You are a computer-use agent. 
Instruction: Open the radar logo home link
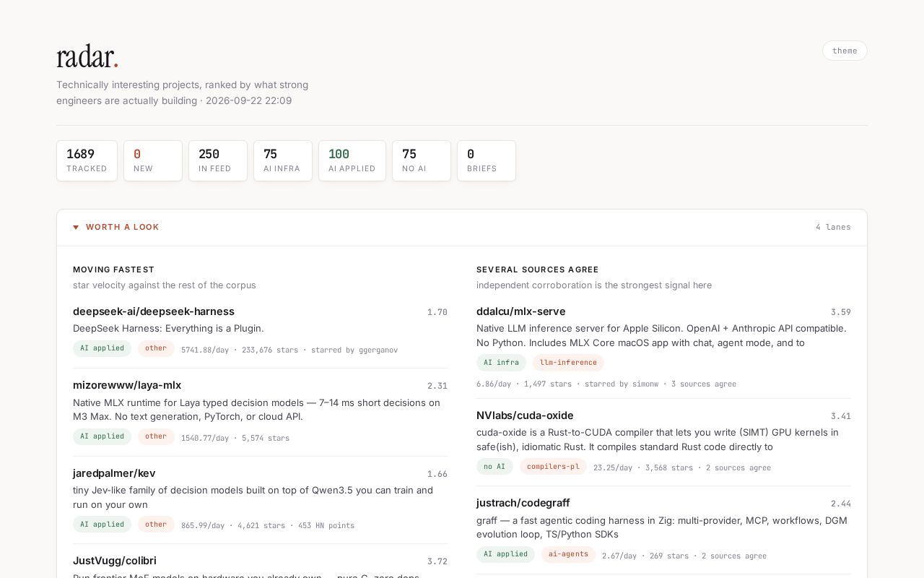pyautogui.click(x=87, y=56)
